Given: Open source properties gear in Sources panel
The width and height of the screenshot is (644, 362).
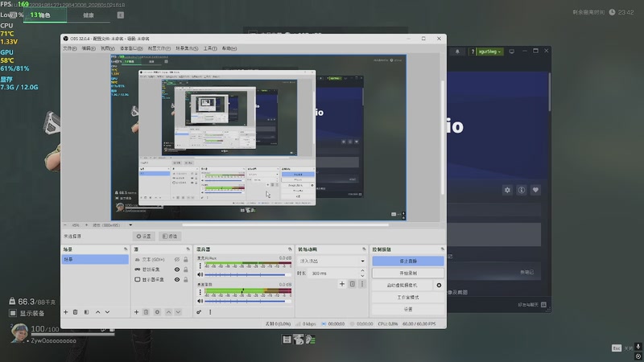Looking at the screenshot, I should (x=157, y=312).
